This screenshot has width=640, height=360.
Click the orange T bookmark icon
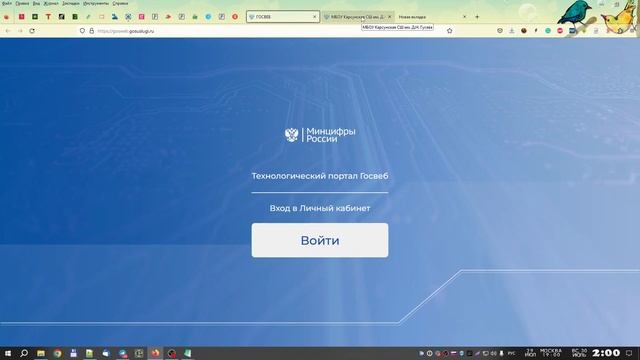tap(48, 17)
